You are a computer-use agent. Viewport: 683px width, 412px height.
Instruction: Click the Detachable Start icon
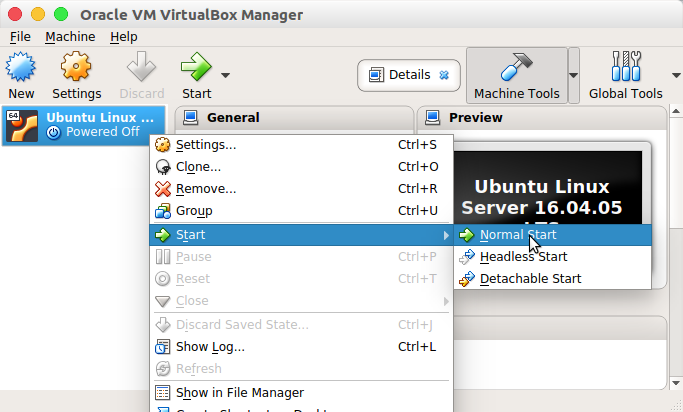tap(467, 279)
